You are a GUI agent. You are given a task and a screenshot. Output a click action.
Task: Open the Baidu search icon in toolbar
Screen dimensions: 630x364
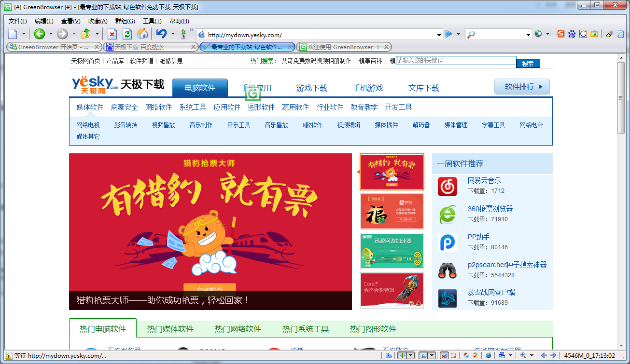[x=572, y=34]
